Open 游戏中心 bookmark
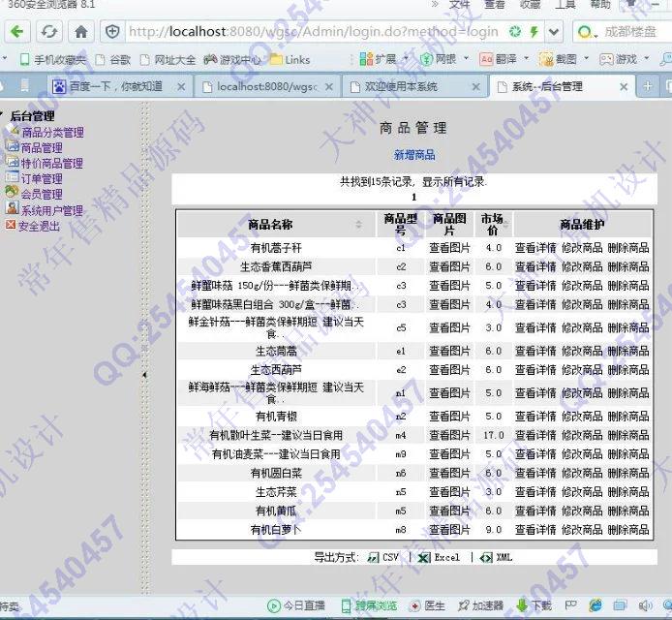The height and width of the screenshot is (620, 672). click(x=232, y=60)
